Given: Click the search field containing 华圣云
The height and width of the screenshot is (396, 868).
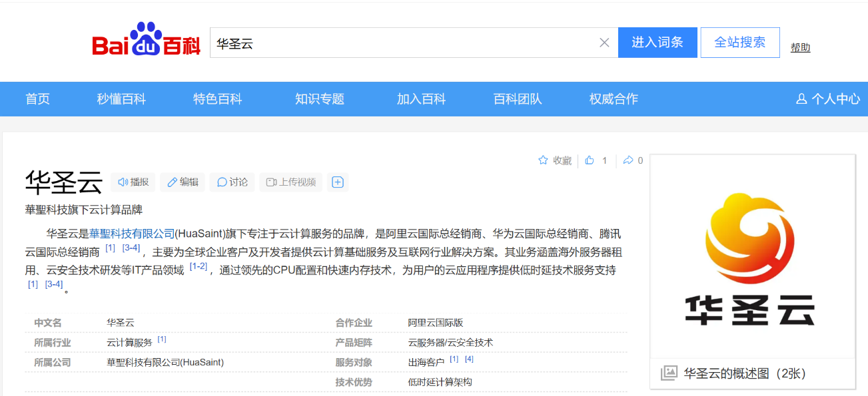Looking at the screenshot, I should [x=400, y=43].
